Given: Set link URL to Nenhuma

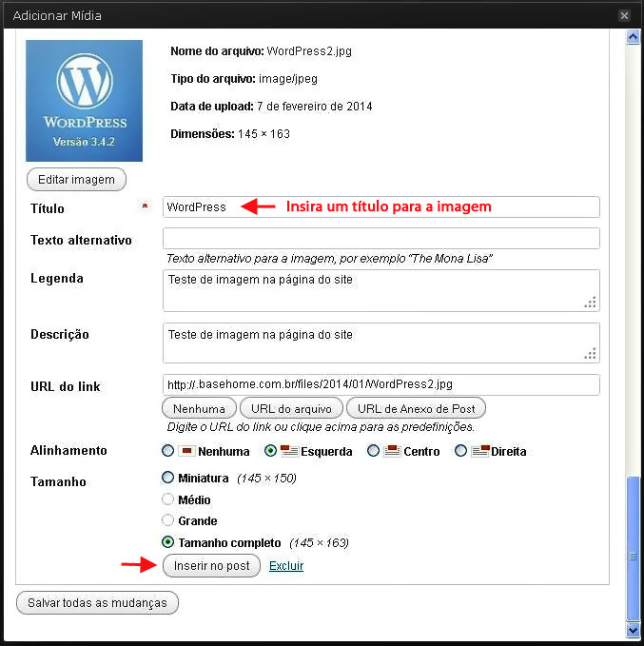Looking at the screenshot, I should pos(199,408).
